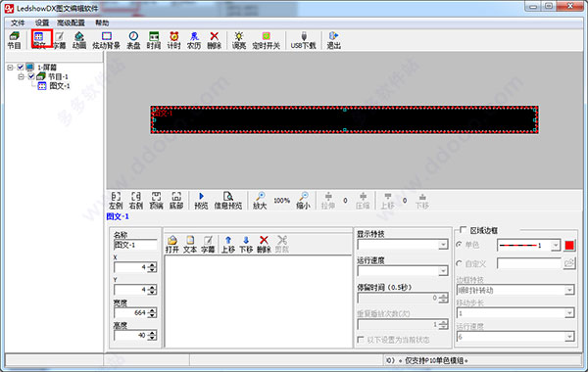Click the 打开 button in the content list toolbar
The image size is (588, 372).
coord(172,245)
